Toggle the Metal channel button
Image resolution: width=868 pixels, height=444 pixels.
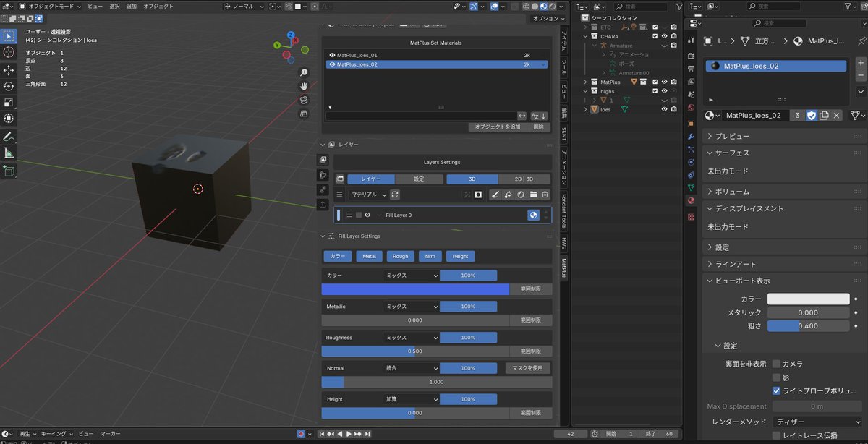pyautogui.click(x=369, y=256)
